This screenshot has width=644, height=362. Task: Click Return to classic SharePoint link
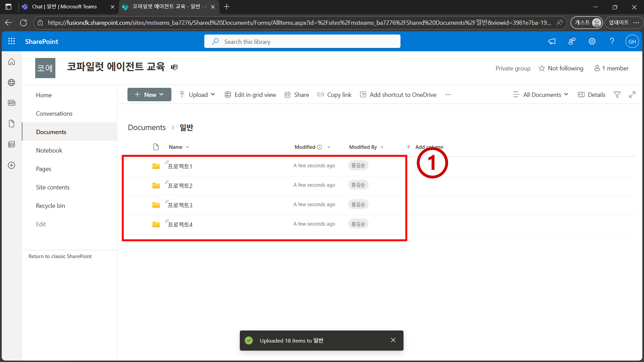click(x=60, y=256)
